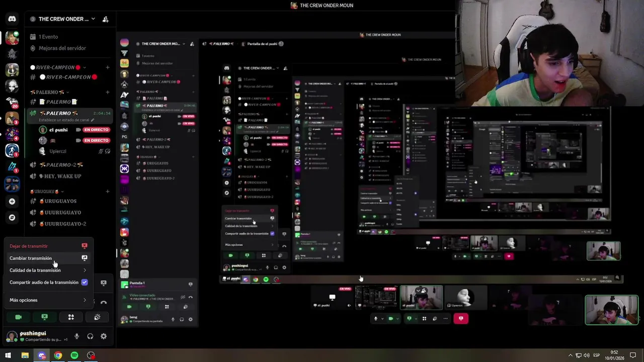
Task: Click the Add a Server plus icon
Action: (12, 201)
